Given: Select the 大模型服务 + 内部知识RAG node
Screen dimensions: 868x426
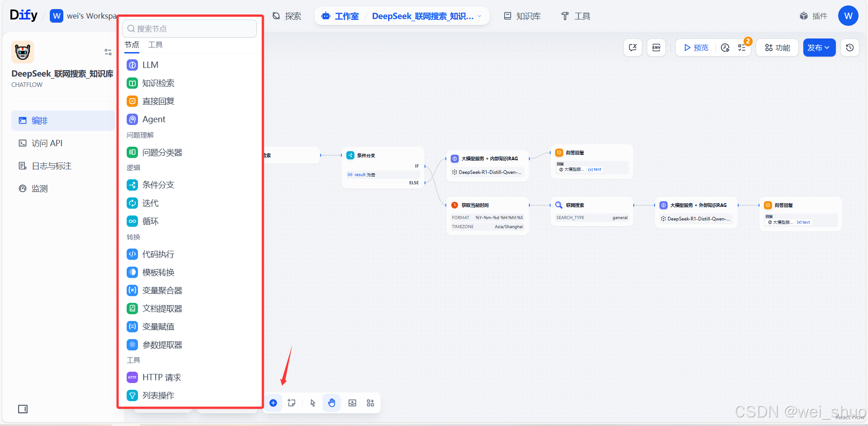Looking at the screenshot, I should tap(488, 166).
